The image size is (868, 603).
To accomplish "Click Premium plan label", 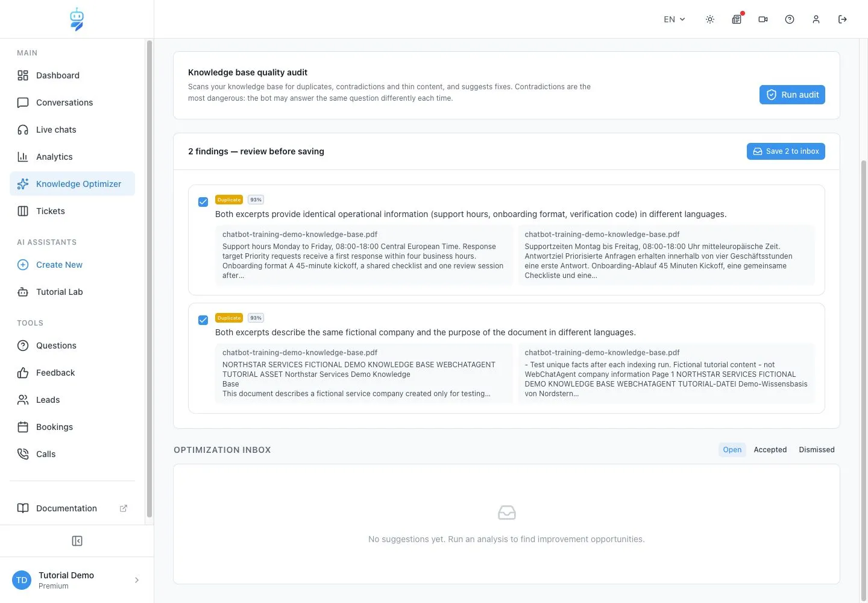I will (x=54, y=586).
